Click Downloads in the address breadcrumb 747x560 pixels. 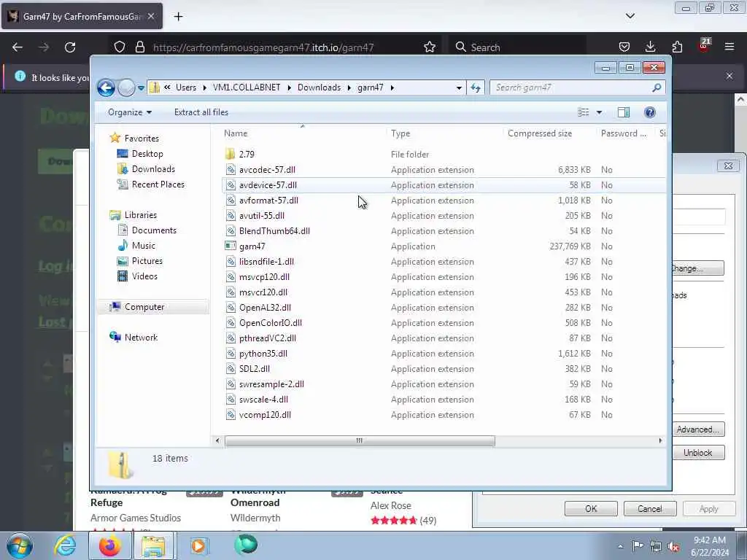[x=320, y=87]
